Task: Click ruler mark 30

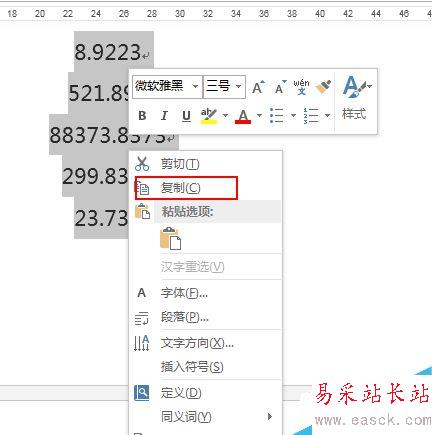Action: click(180, 14)
